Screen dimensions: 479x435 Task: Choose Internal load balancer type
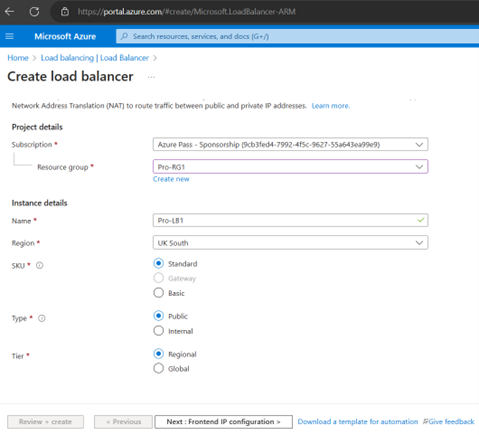click(x=159, y=331)
